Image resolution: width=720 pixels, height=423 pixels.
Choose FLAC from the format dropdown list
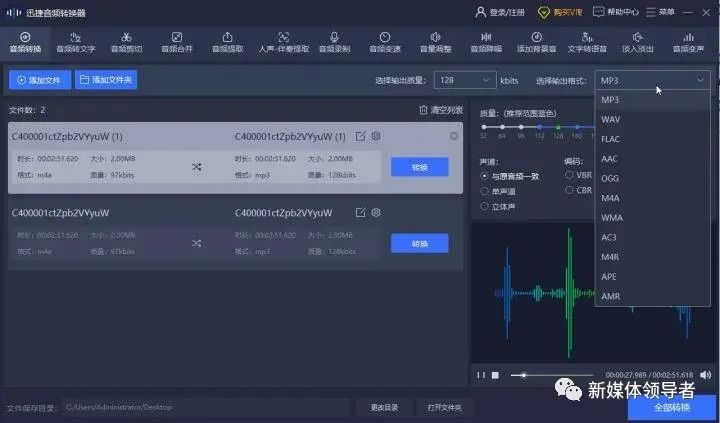(x=611, y=139)
